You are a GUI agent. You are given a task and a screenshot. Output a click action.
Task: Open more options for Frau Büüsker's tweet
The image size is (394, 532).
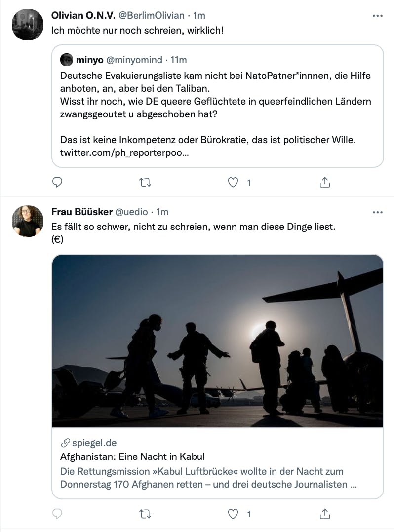pyautogui.click(x=377, y=212)
